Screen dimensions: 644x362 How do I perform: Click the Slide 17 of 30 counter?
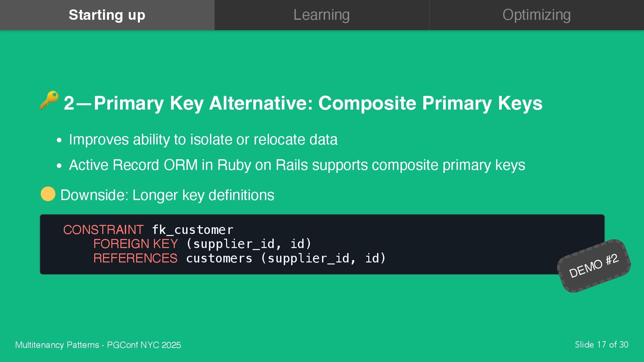pos(601,345)
